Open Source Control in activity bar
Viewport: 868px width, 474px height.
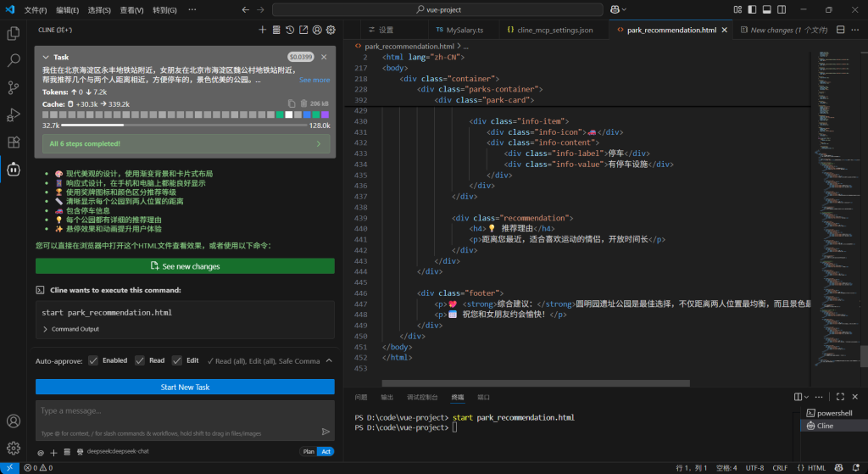tap(14, 87)
